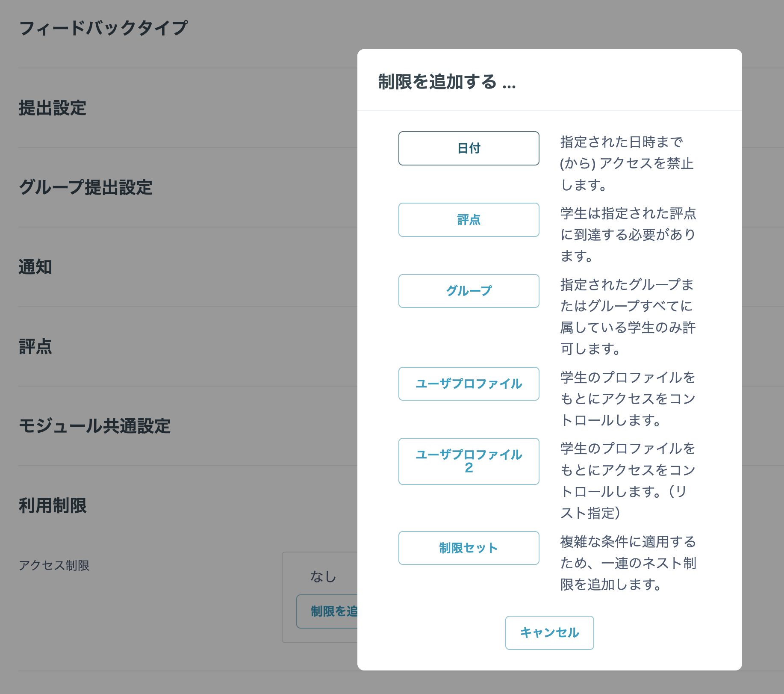Screen dimensions: 784x694
Task: Click the 指定されたグループ description text
Action: coord(628,316)
